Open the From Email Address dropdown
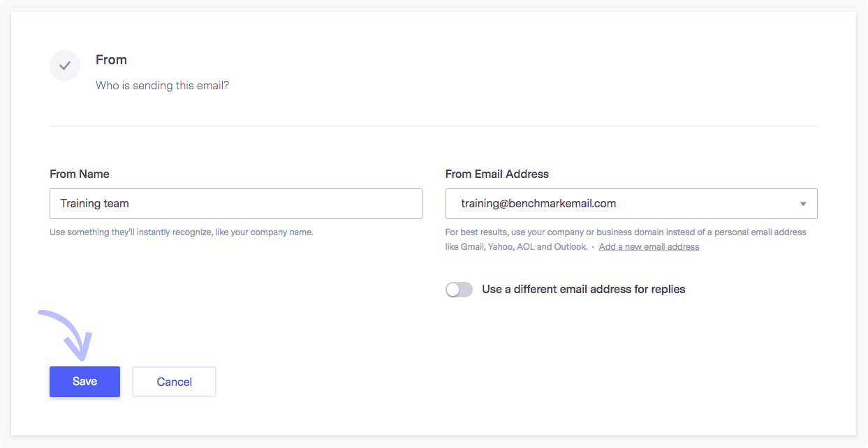Image resolution: width=868 pixels, height=448 pixels. (x=631, y=204)
